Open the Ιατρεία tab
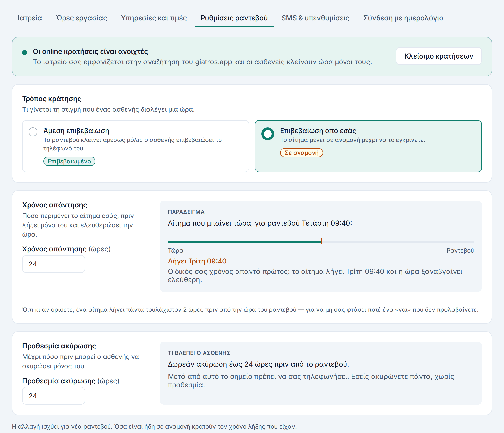Image resolution: width=504 pixels, height=433 pixels. [30, 18]
